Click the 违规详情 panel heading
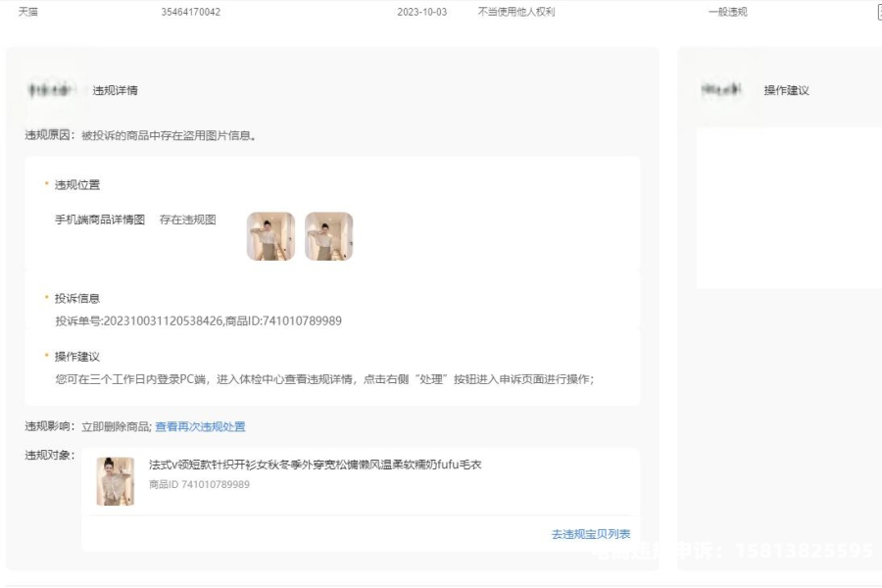This screenshot has height=588, width=882. click(x=115, y=90)
